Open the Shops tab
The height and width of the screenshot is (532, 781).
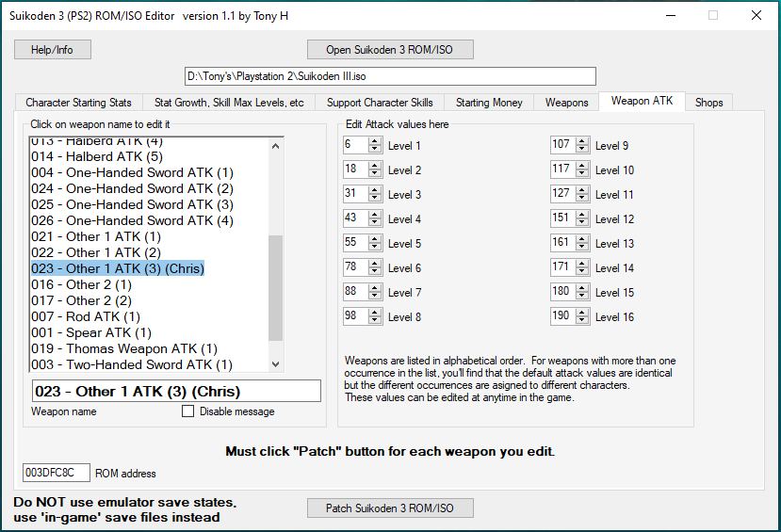point(708,103)
